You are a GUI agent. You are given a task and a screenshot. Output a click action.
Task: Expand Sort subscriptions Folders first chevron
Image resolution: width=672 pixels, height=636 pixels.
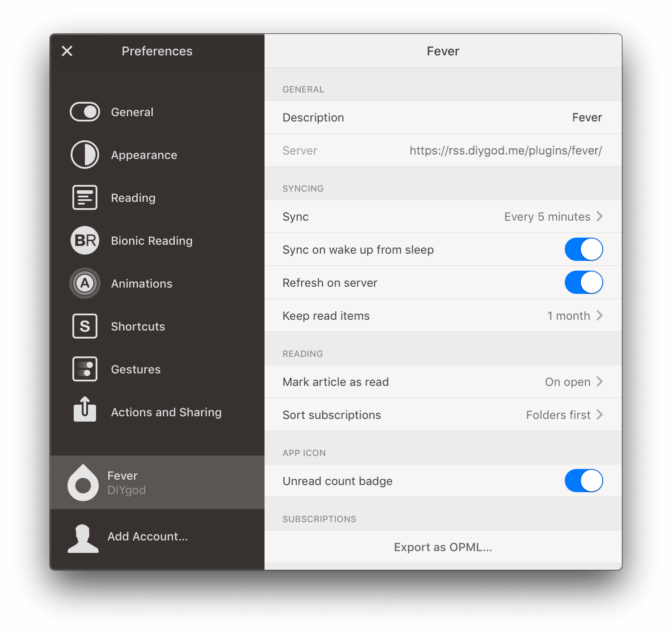click(600, 414)
